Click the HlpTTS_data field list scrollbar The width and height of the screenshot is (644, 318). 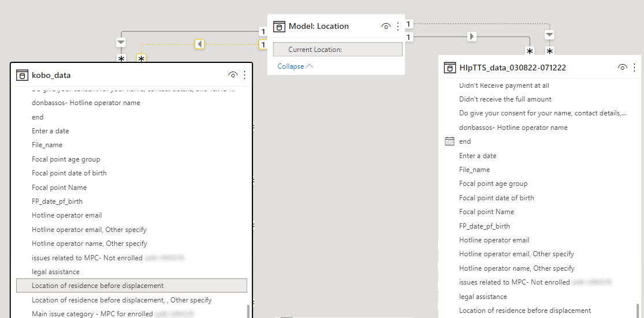[637, 310]
